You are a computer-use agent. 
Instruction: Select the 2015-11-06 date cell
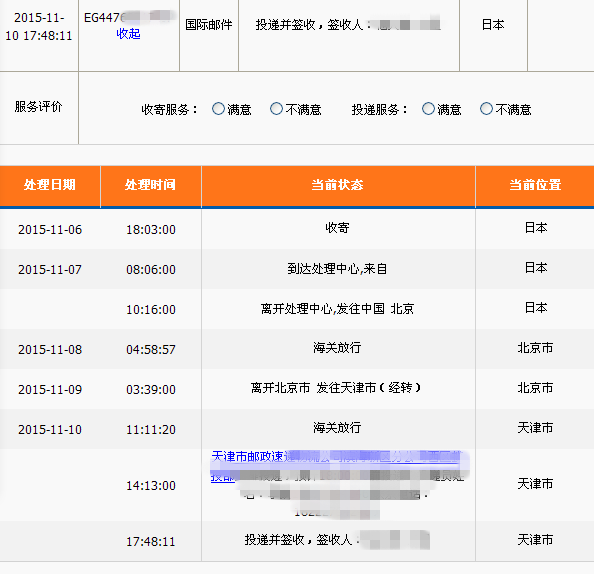[50, 230]
